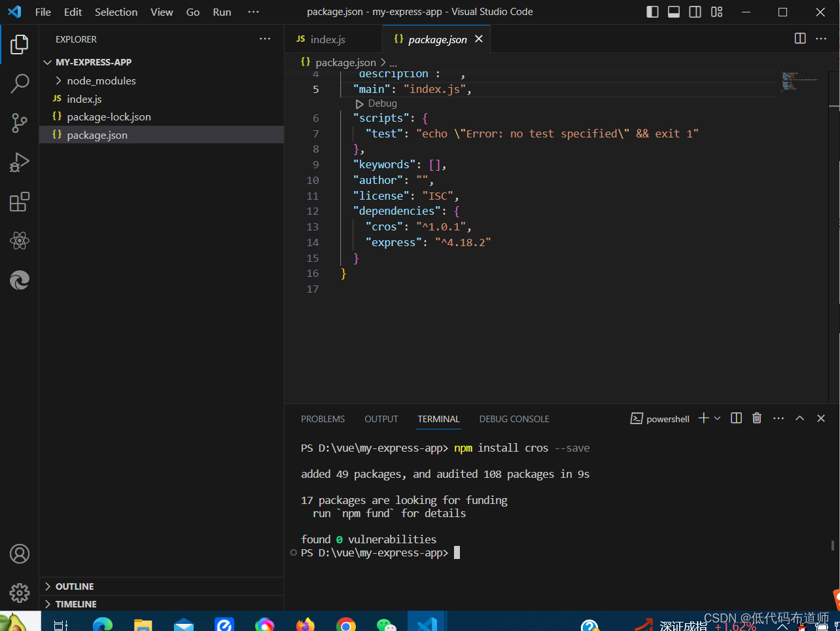Click the customize layout icon
Screen dimensions: 840x631
point(717,12)
